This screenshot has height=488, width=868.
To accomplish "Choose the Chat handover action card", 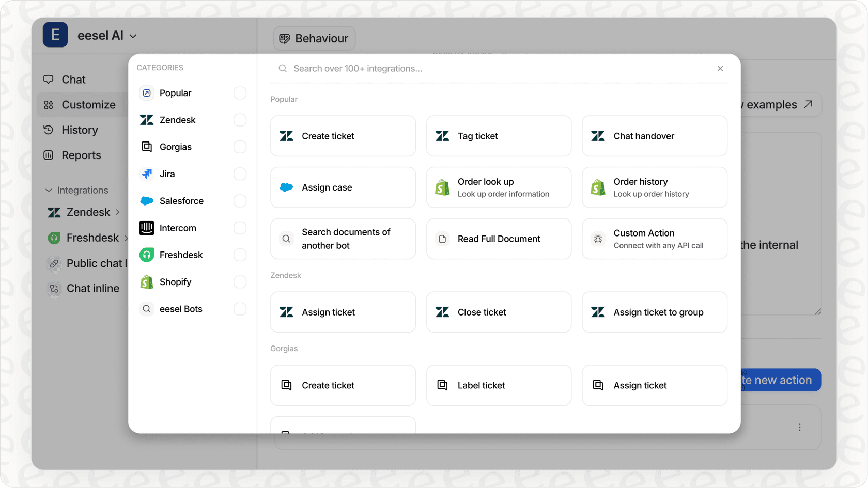I will (654, 136).
